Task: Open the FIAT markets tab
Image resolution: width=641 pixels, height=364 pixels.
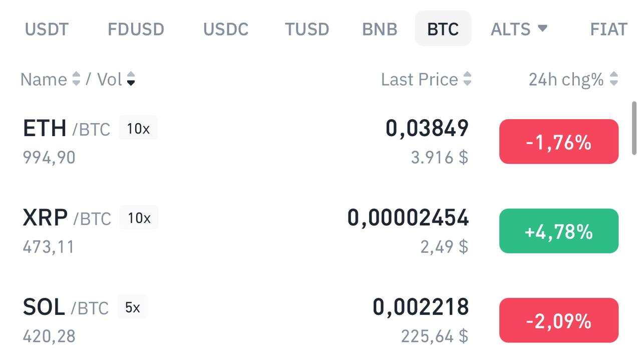Action: point(608,29)
